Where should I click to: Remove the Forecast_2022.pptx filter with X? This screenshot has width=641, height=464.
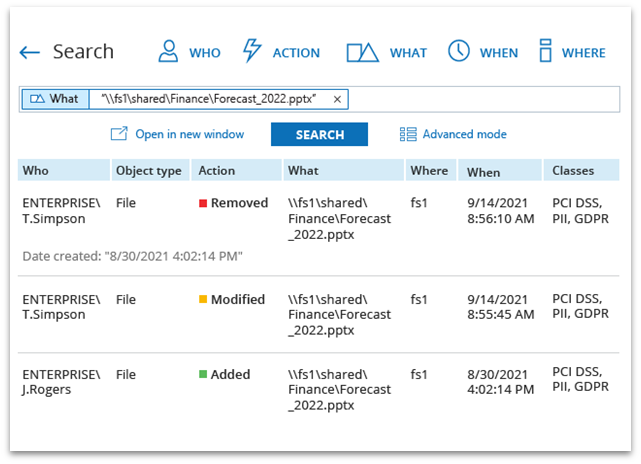[x=337, y=99]
